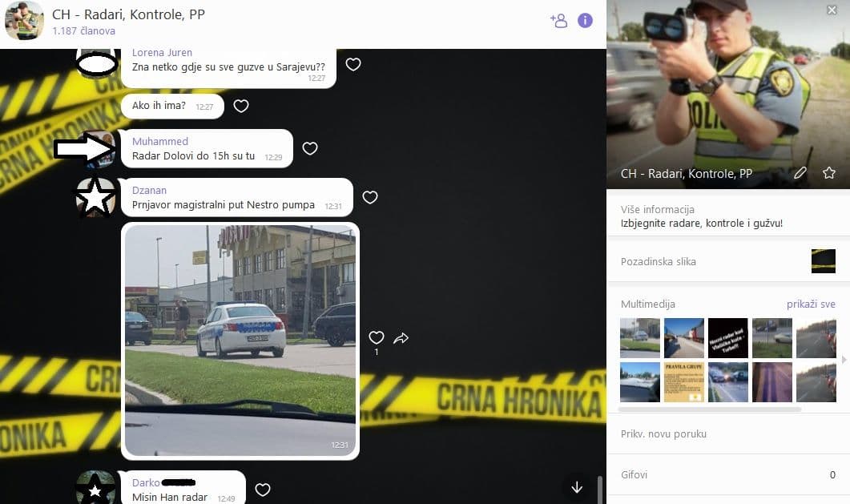
Task: Like the police car photo
Action: (377, 338)
